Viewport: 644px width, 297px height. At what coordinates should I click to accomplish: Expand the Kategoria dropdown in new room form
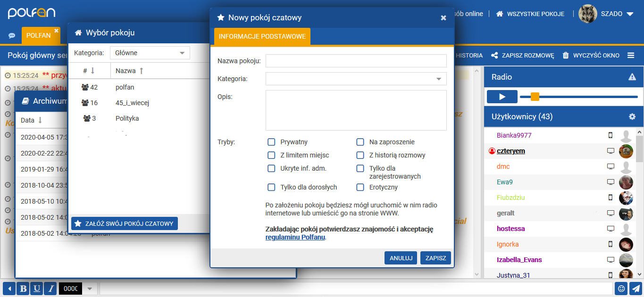point(356,79)
